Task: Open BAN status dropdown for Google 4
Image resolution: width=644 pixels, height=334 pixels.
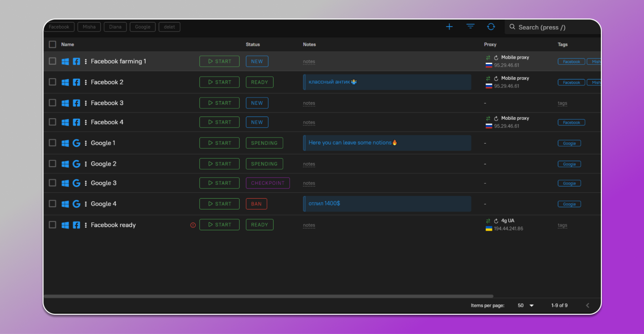Action: [256, 204]
